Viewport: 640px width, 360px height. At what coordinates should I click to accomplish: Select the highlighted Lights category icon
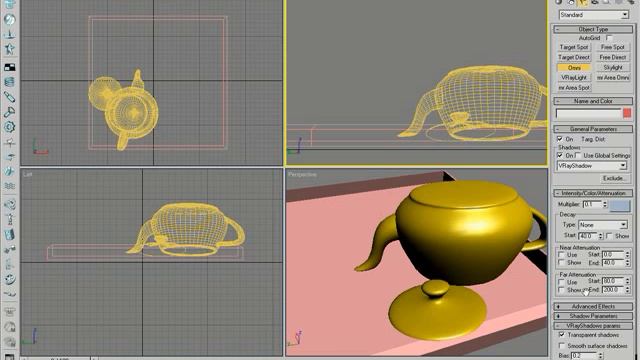(582, 2)
